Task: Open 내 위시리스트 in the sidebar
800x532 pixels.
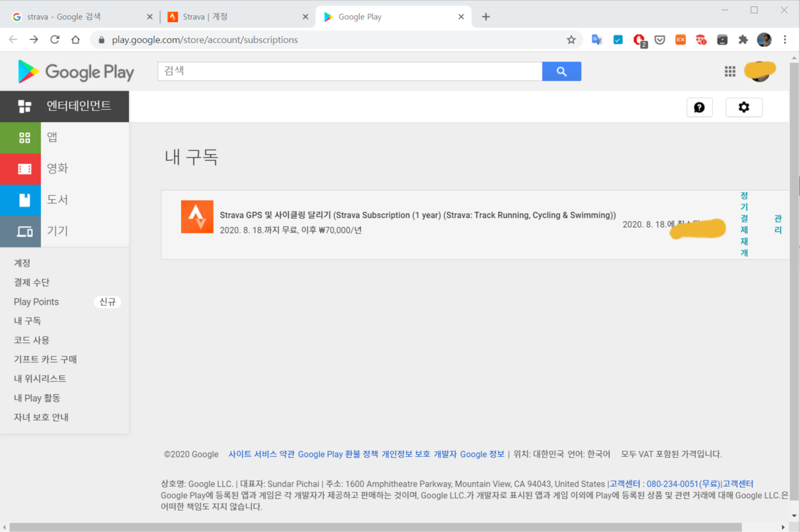Action: pos(40,379)
